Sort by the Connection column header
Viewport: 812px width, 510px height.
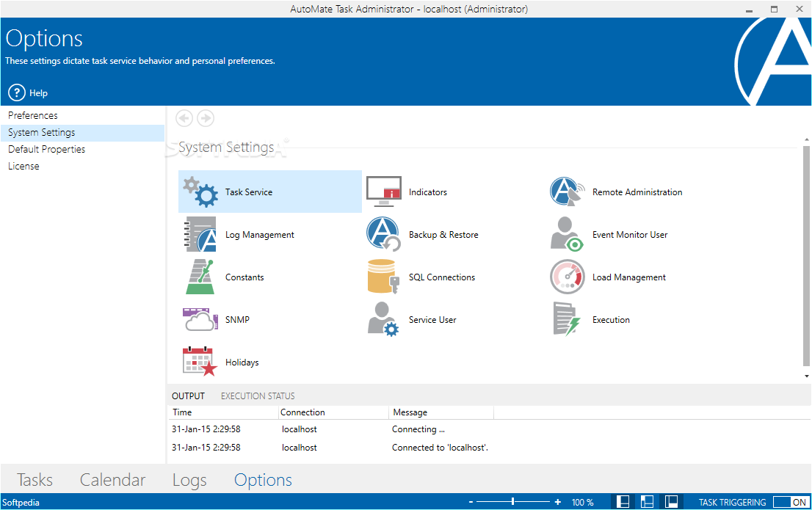click(x=333, y=412)
